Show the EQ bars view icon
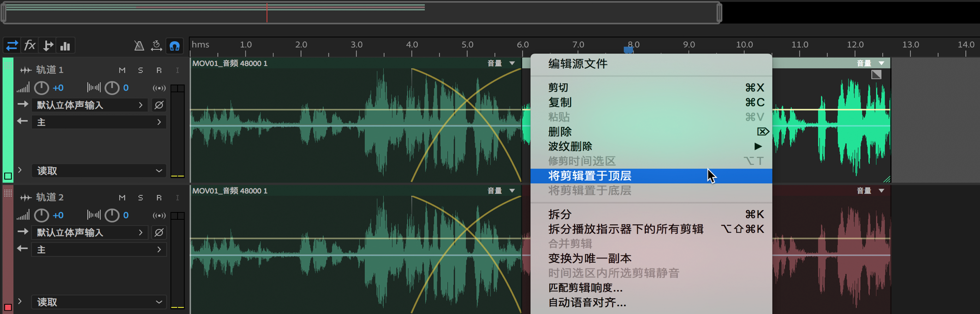 (65, 46)
